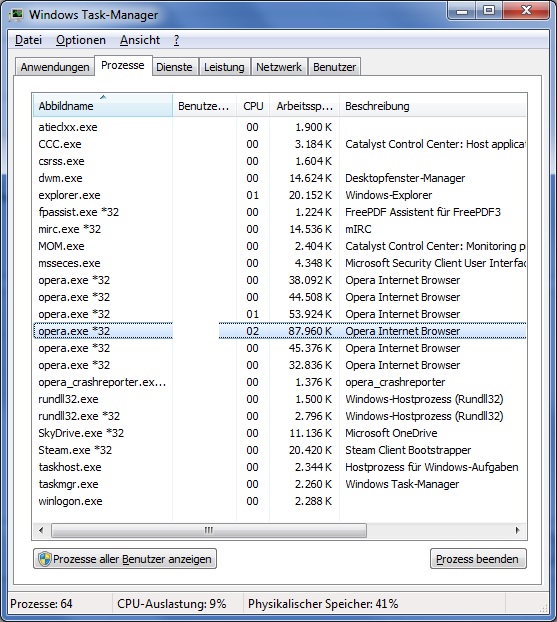
Task: Select opera.exe row using 45.376 K
Action: point(280,348)
